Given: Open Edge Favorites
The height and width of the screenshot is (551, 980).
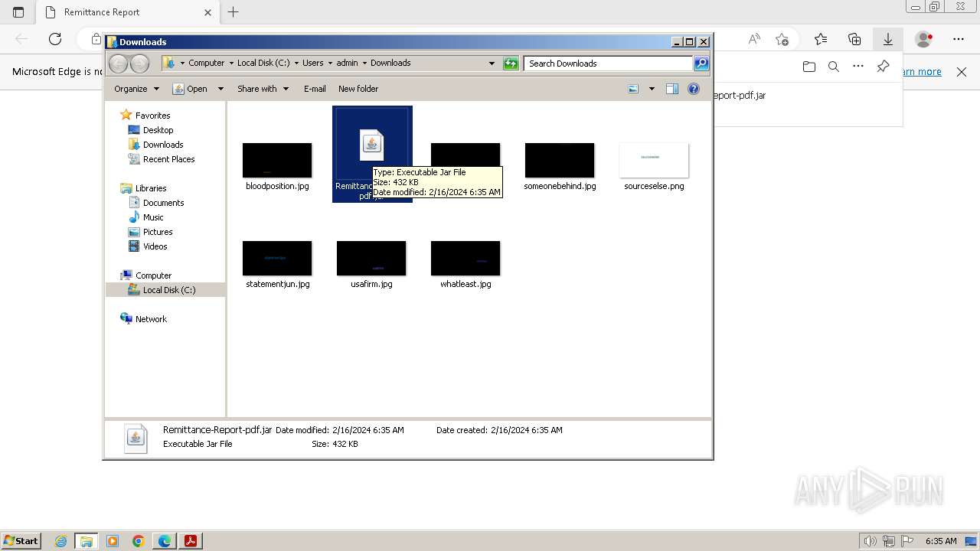Looking at the screenshot, I should 821,39.
